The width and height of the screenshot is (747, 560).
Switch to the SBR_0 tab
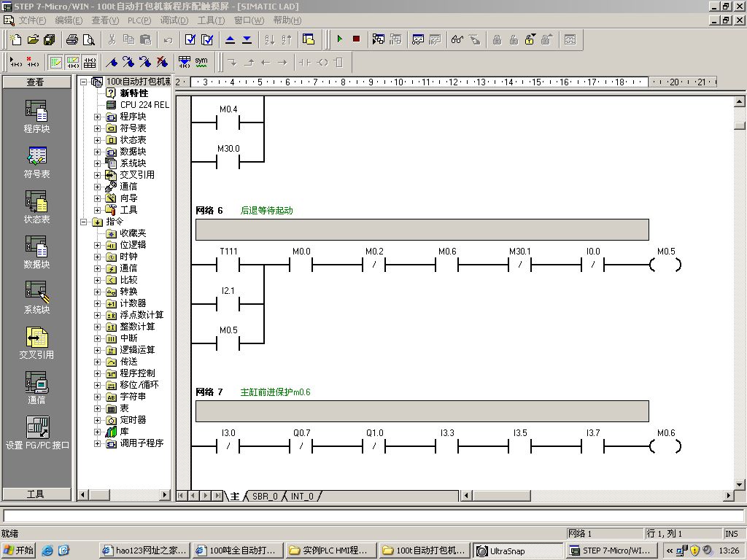[264, 496]
